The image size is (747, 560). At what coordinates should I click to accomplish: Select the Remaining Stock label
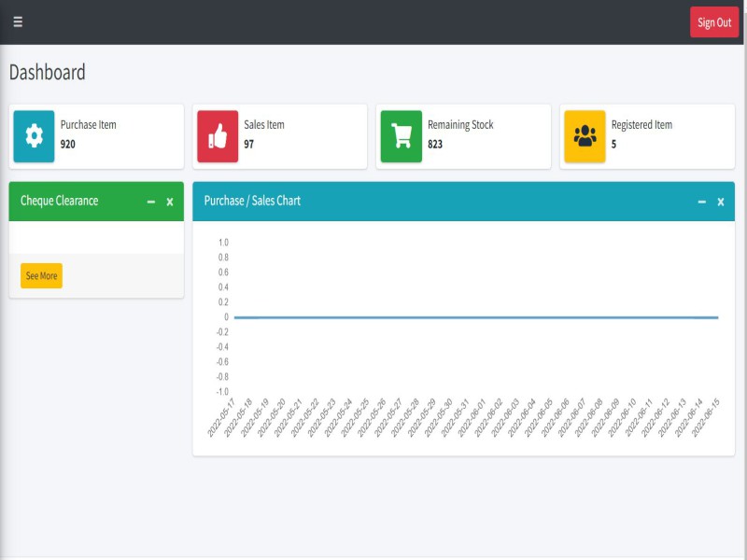pos(460,125)
